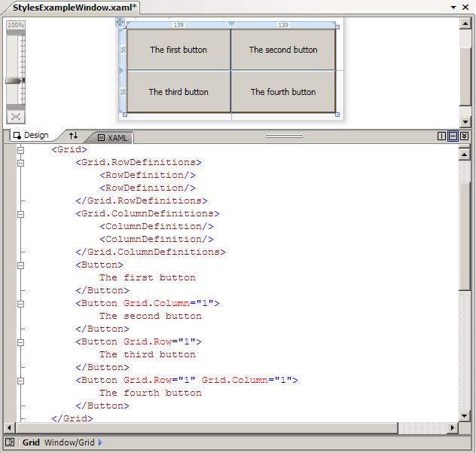Image resolution: width=476 pixels, height=453 pixels.
Task: Click the horizontal scroll left arrow
Action: coord(9,428)
